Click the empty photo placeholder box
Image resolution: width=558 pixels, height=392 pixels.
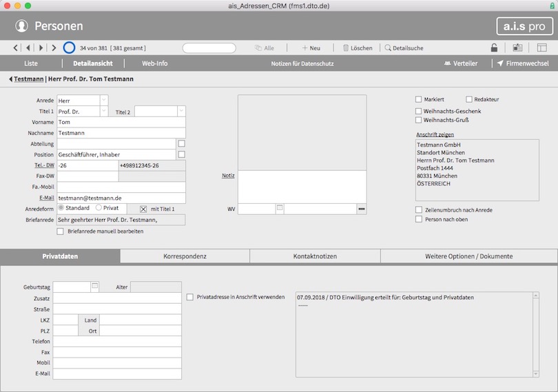(x=302, y=132)
